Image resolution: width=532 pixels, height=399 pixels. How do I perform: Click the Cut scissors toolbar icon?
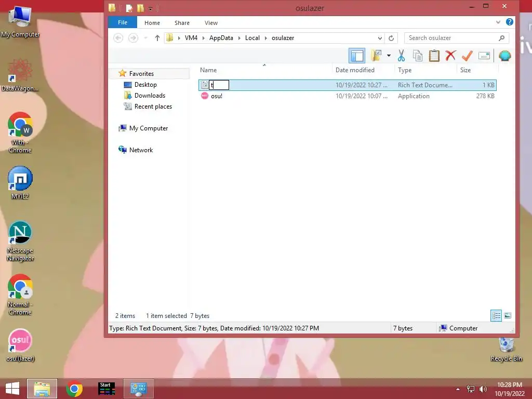pyautogui.click(x=402, y=56)
